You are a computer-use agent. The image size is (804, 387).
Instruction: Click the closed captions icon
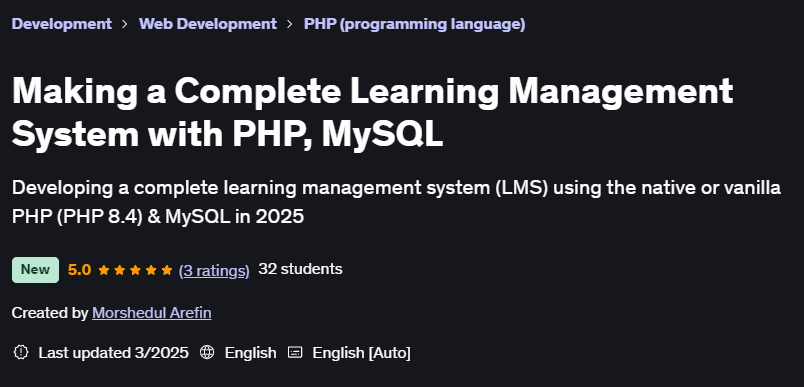point(295,352)
